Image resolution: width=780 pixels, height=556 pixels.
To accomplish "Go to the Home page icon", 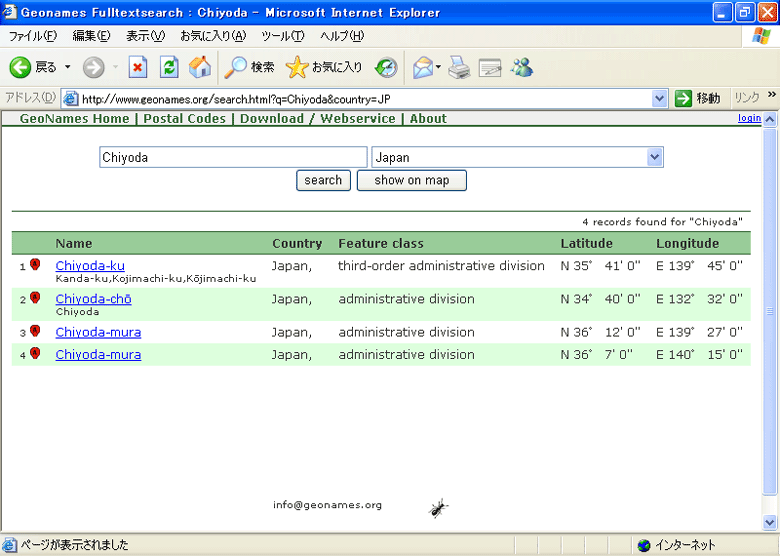I will coord(200,67).
